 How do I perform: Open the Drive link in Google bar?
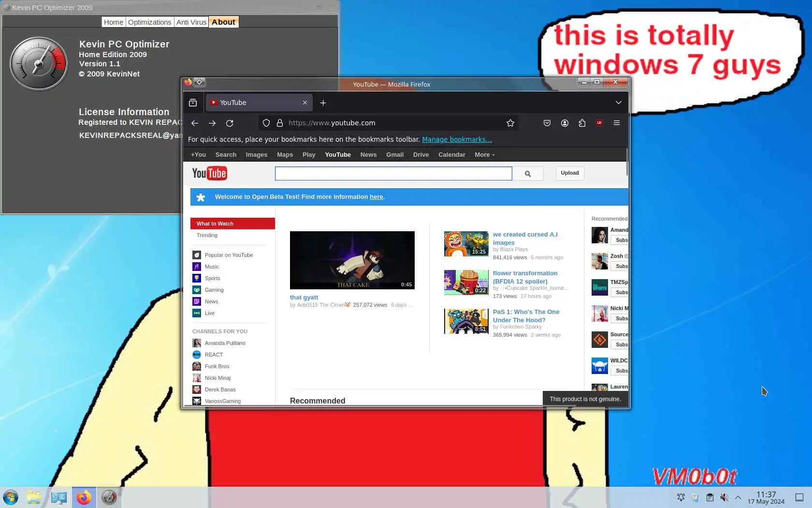click(421, 155)
